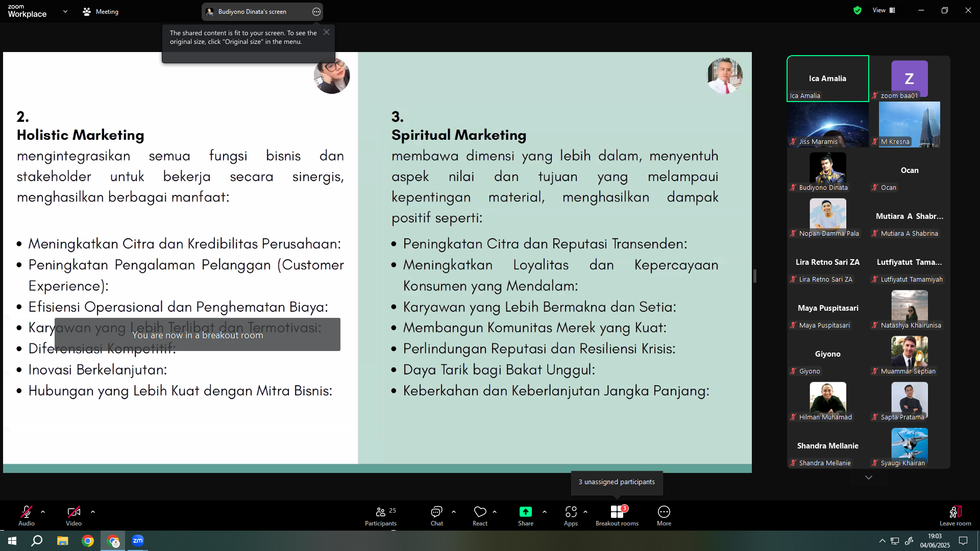Select Budiyono Dinata participant tile
The image size is (980, 551).
(828, 170)
